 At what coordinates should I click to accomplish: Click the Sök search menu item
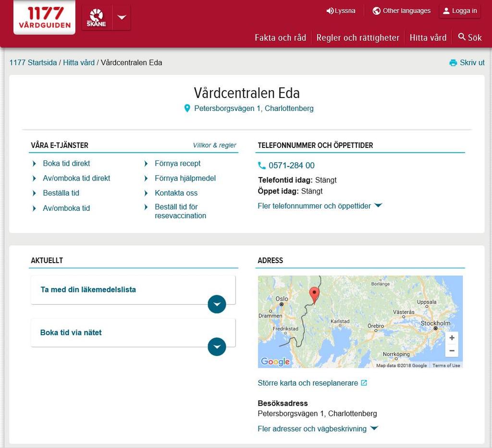click(470, 37)
